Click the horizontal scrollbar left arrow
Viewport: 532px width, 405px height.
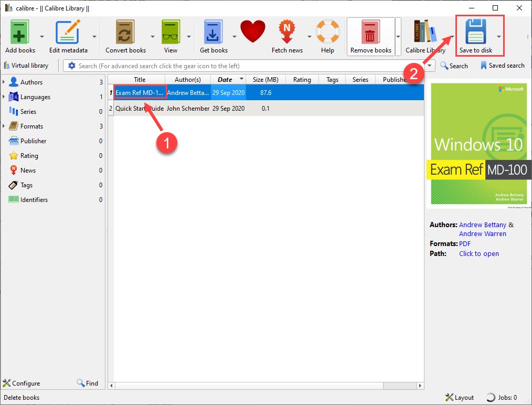(x=111, y=386)
